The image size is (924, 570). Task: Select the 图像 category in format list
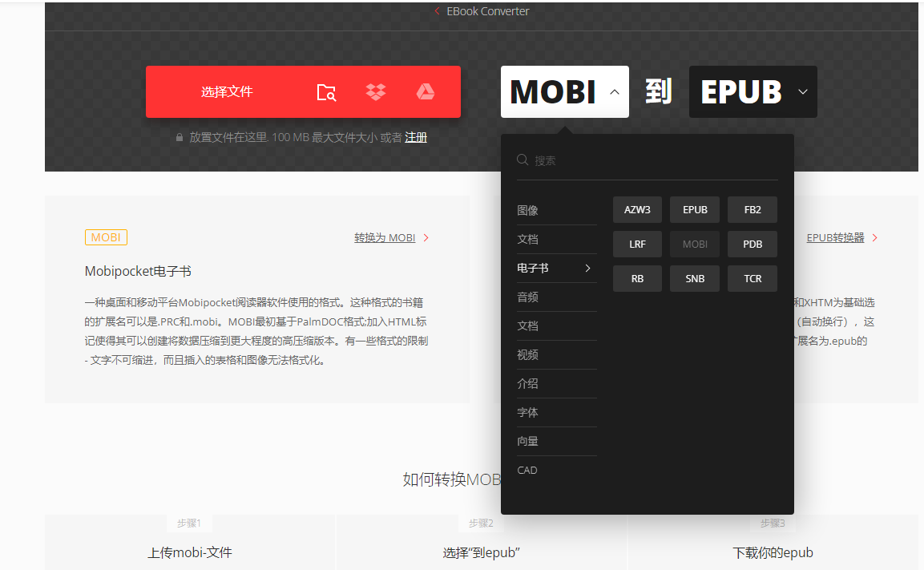[528, 211]
